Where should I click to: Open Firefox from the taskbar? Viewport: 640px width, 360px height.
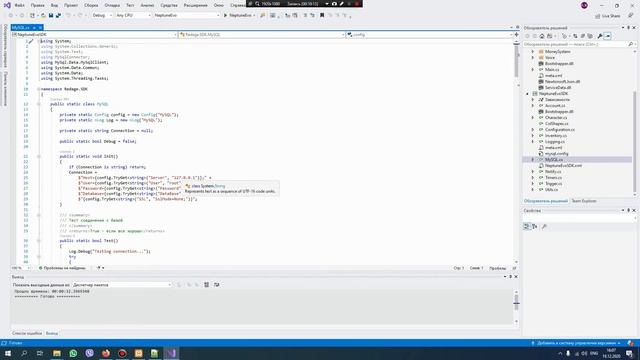(x=106, y=353)
